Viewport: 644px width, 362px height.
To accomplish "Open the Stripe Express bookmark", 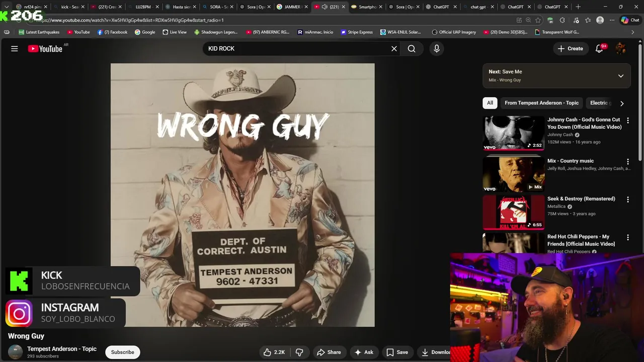I will point(357,32).
